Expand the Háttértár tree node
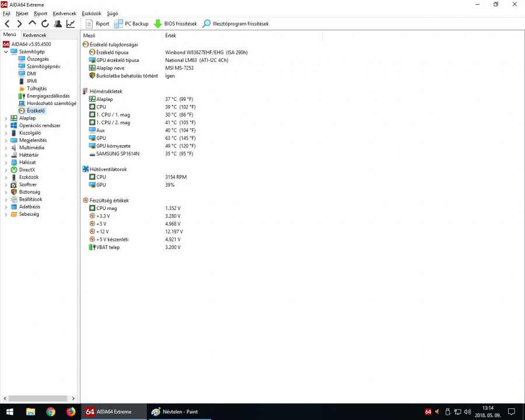 point(6,155)
